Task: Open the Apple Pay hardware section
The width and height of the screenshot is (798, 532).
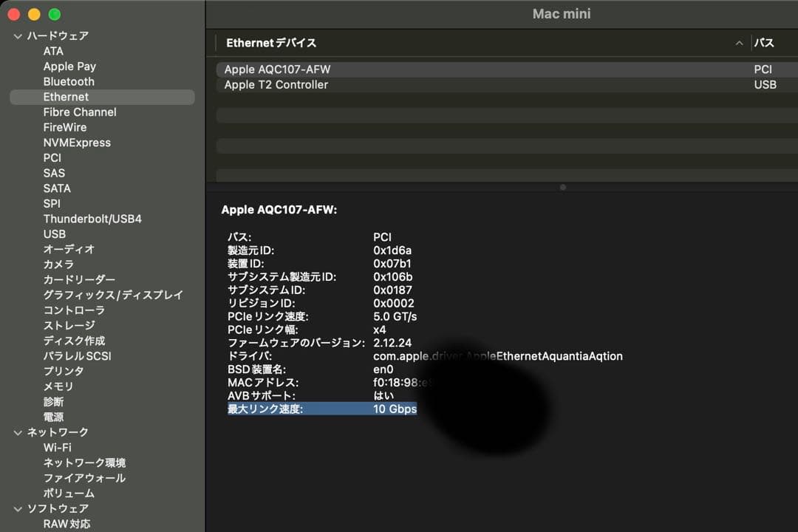Action: [69, 66]
